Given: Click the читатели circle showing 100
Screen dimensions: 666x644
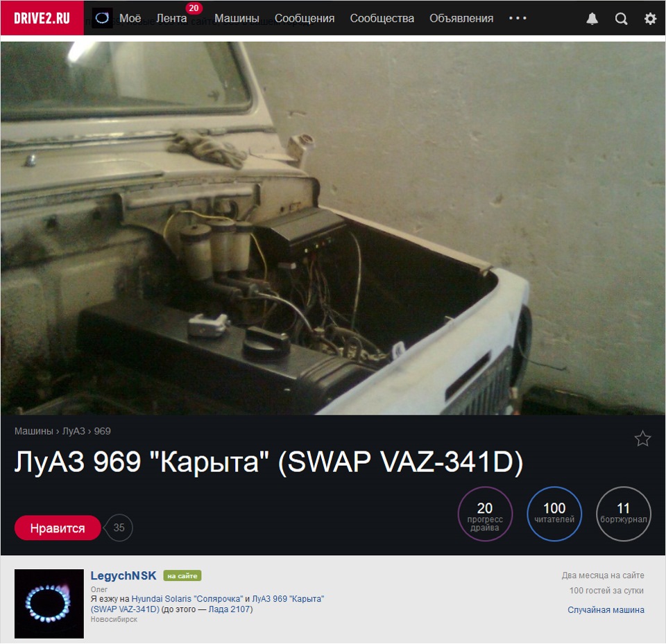Looking at the screenshot, I should 554,514.
